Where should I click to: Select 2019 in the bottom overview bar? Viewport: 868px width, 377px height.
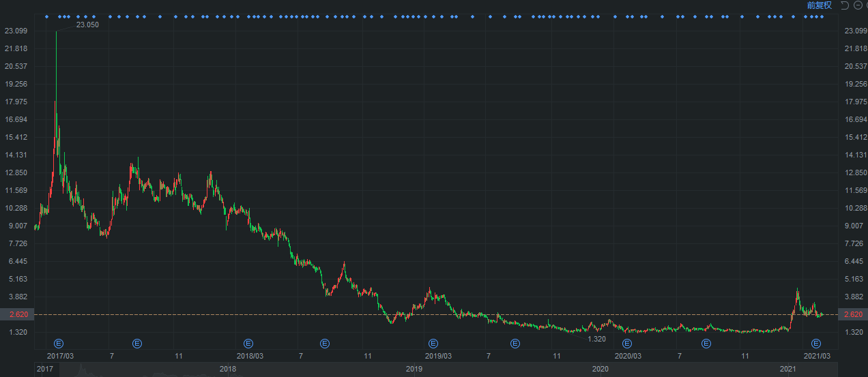coord(414,369)
